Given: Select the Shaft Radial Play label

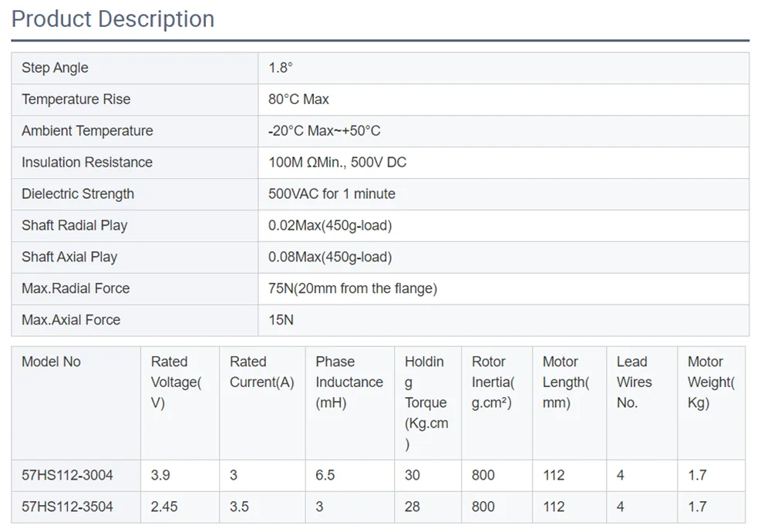Looking at the screenshot, I should (75, 226).
